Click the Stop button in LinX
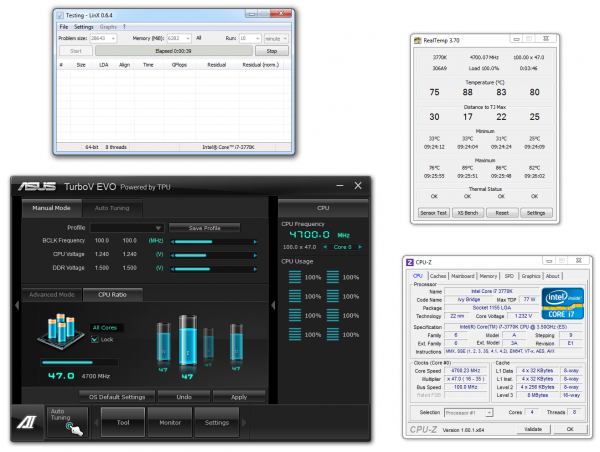 point(272,51)
